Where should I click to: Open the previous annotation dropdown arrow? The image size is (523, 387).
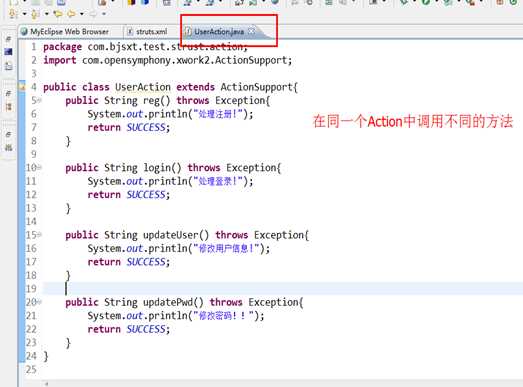(46, 14)
